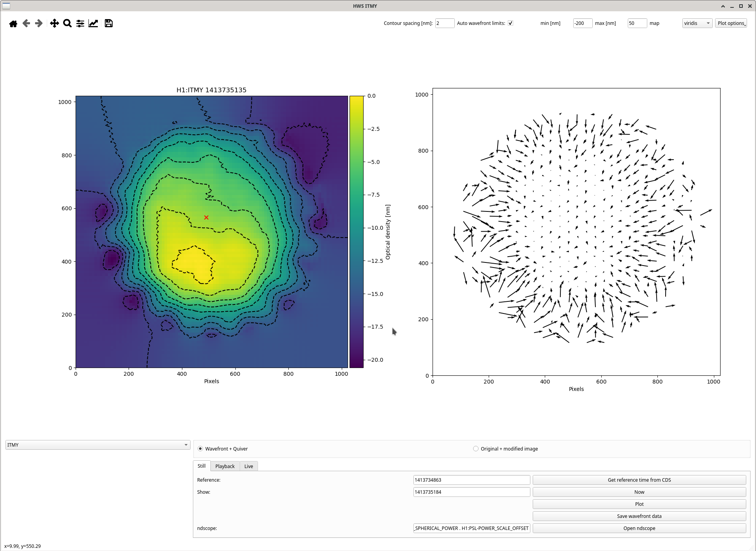Click the Show time input field
The image size is (756, 551).
pyautogui.click(x=472, y=492)
